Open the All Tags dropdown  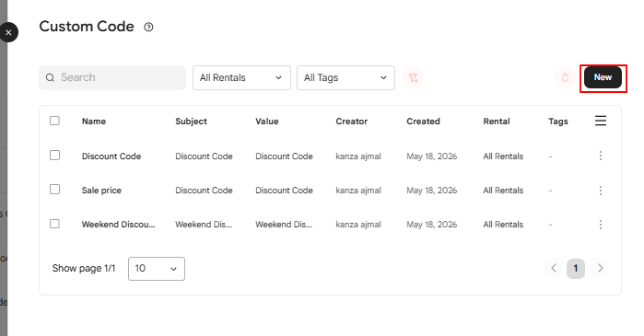345,77
